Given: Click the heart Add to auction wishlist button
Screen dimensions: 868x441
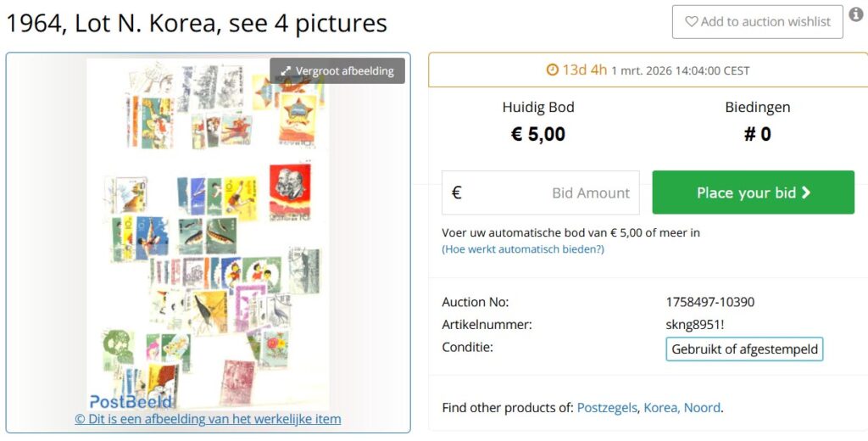Looking at the screenshot, I should click(x=757, y=22).
